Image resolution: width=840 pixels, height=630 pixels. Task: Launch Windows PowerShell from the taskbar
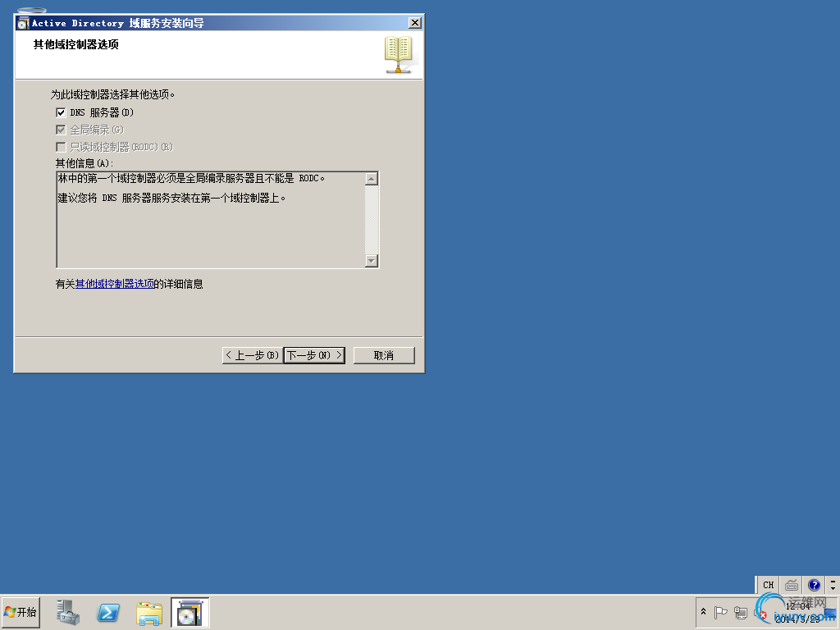point(108,612)
